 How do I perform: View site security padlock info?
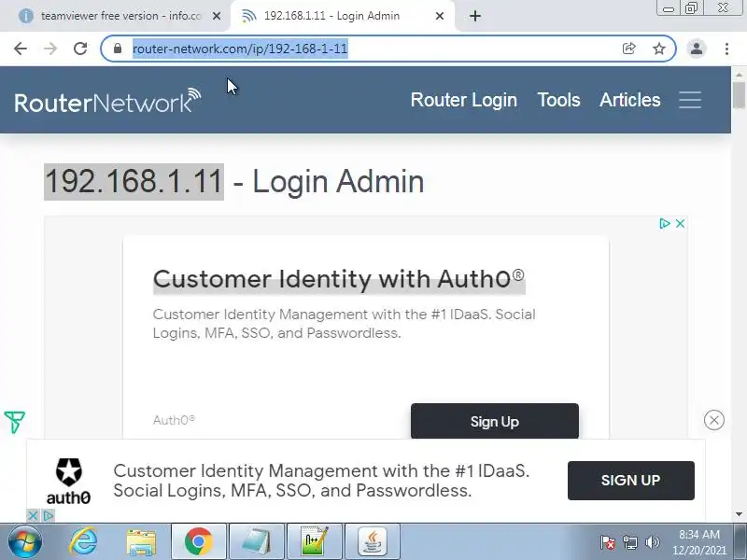(x=118, y=49)
